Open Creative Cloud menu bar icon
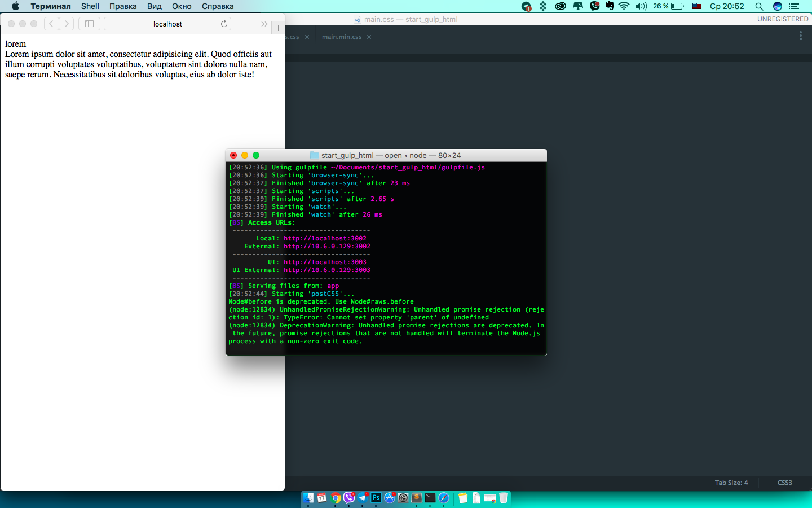The height and width of the screenshot is (508, 812). coord(561,6)
